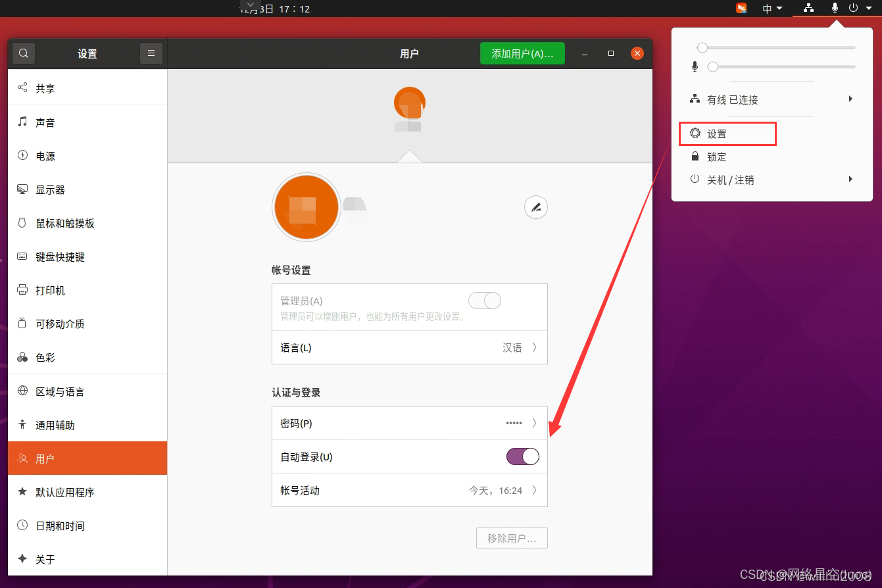Select 关机/注销 in the system menu
Image resolution: width=882 pixels, height=588 pixels.
click(x=772, y=180)
